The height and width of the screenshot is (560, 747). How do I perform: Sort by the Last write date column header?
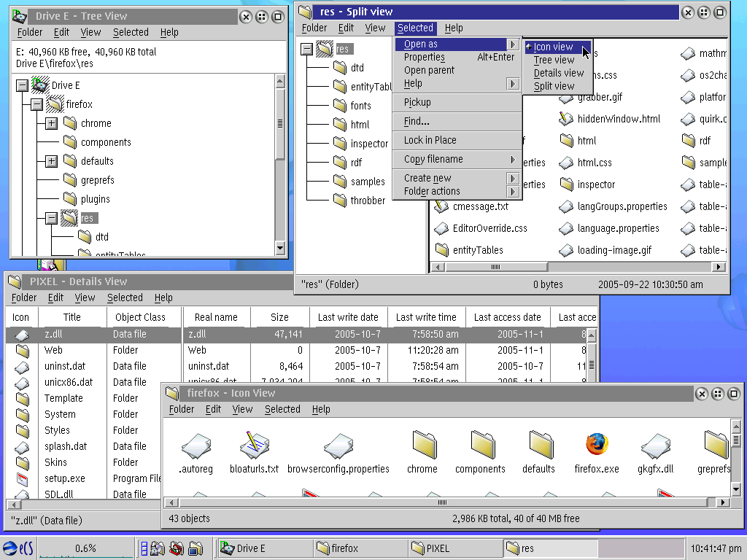[348, 317]
